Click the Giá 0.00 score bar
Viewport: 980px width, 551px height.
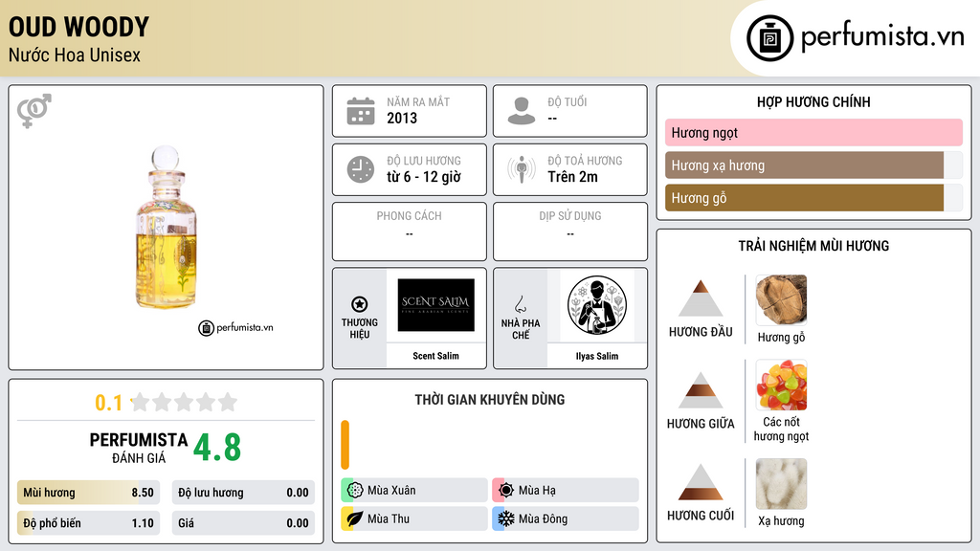point(243,523)
